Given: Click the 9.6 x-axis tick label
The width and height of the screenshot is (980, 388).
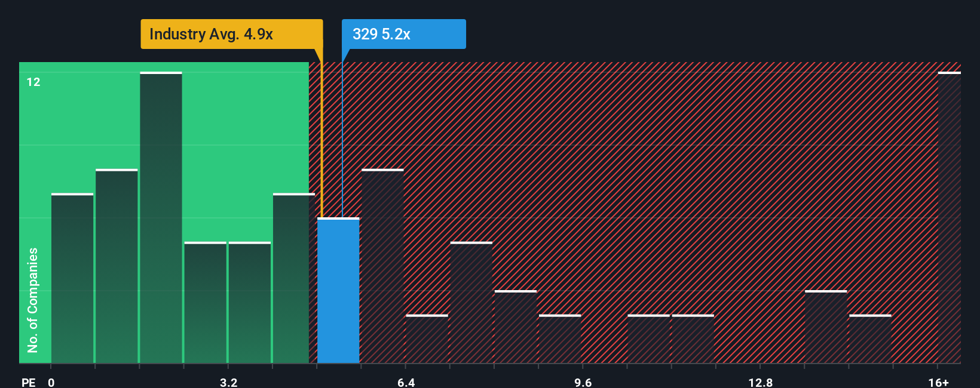Looking at the screenshot, I should pyautogui.click(x=583, y=382).
